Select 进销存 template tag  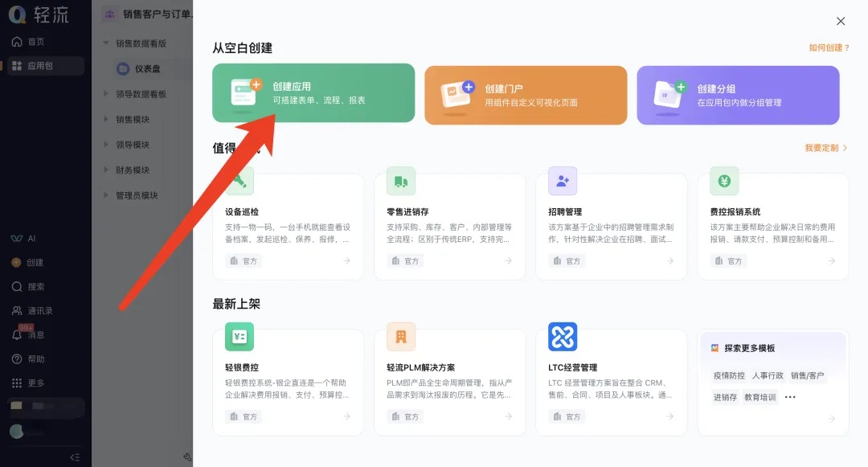(x=725, y=397)
